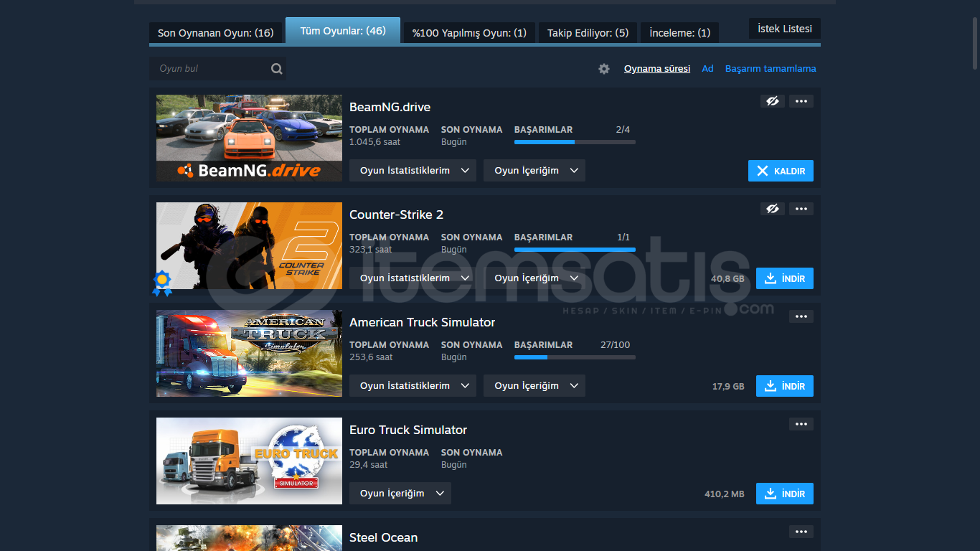
Task: Click İNDİR for American Truck Simulator
Action: [x=785, y=386]
